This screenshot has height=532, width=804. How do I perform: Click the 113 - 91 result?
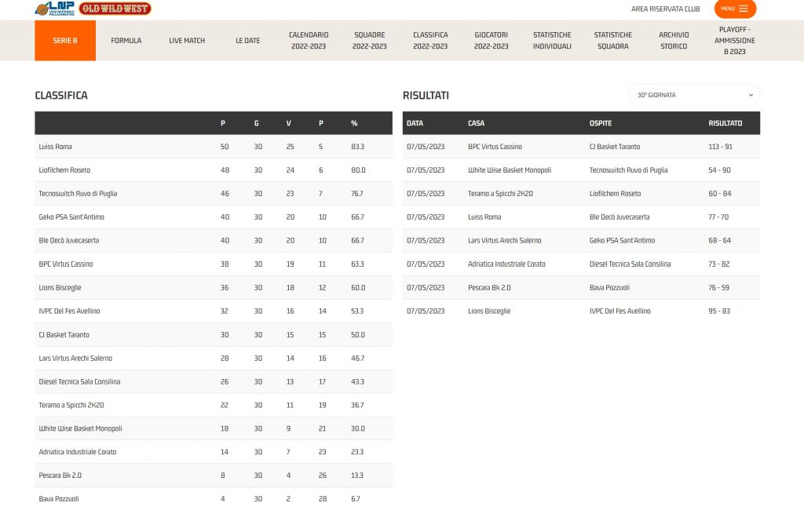point(721,147)
